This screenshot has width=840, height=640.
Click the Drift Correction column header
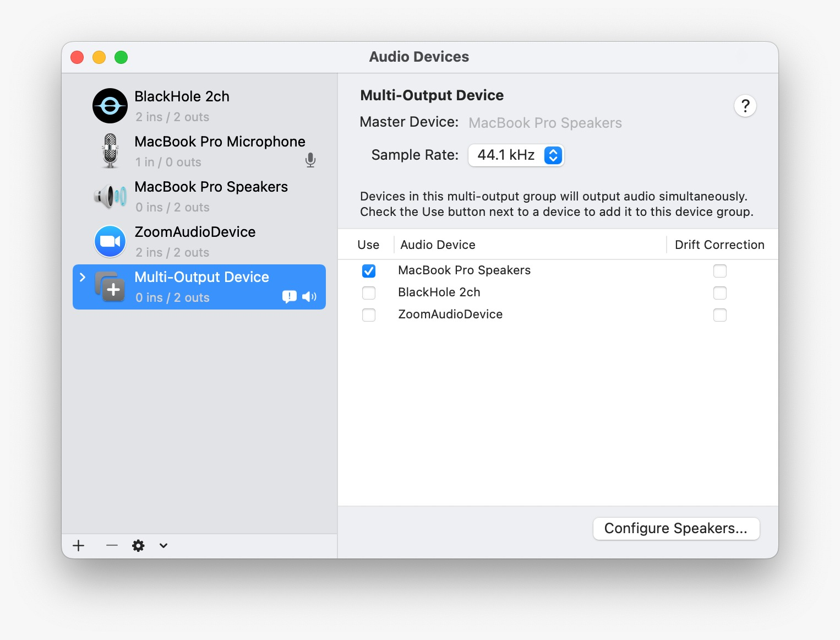(x=719, y=245)
